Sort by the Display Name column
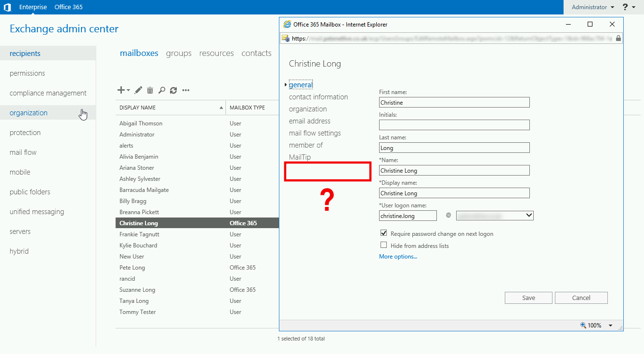Screen dimensions: 644x354 171,108
